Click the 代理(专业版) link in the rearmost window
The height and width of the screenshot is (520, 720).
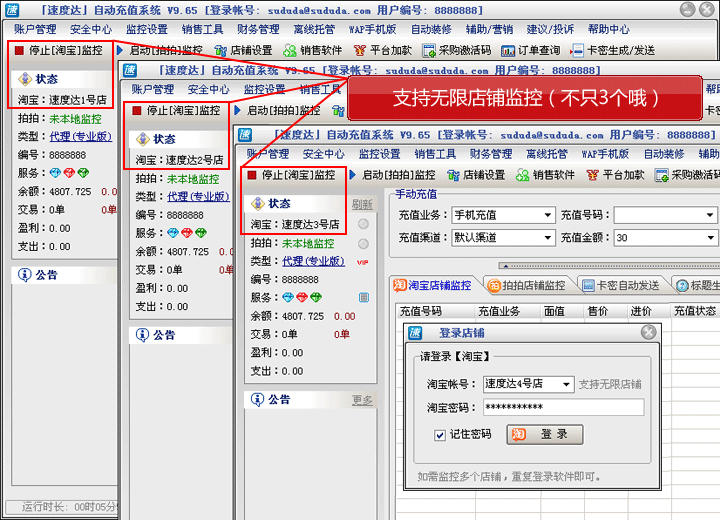[x=80, y=136]
